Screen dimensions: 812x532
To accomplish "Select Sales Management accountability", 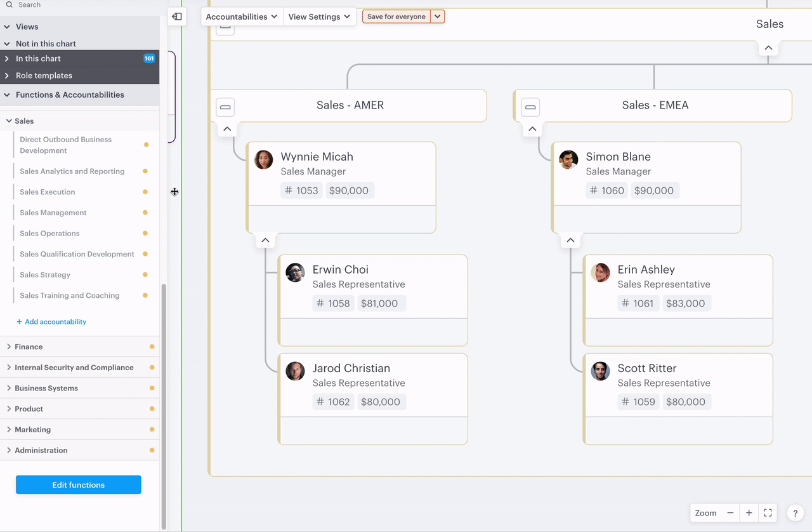I will click(53, 213).
